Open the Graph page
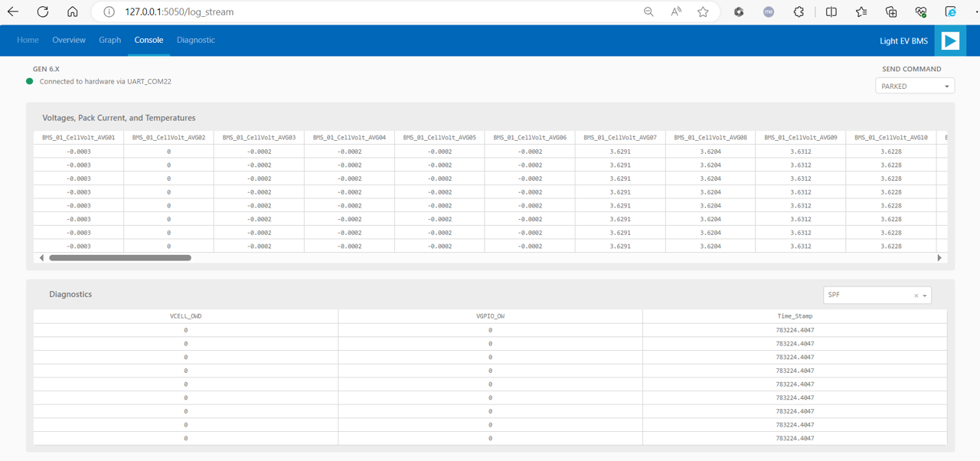 click(x=109, y=40)
